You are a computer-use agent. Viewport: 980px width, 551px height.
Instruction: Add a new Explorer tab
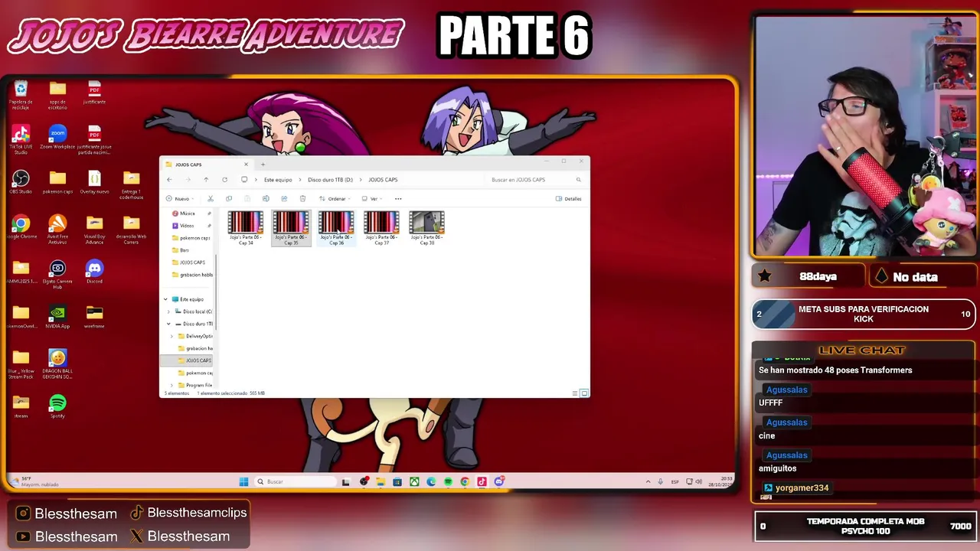[263, 165]
